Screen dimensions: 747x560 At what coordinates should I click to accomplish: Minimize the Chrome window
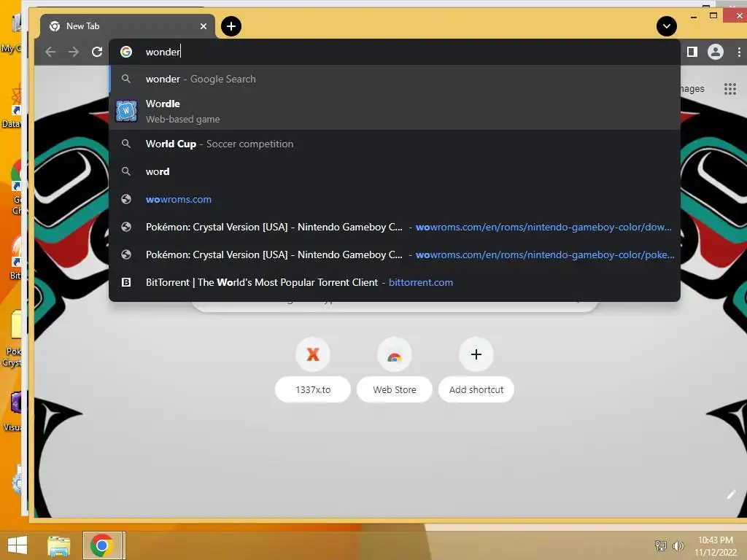tap(694, 17)
